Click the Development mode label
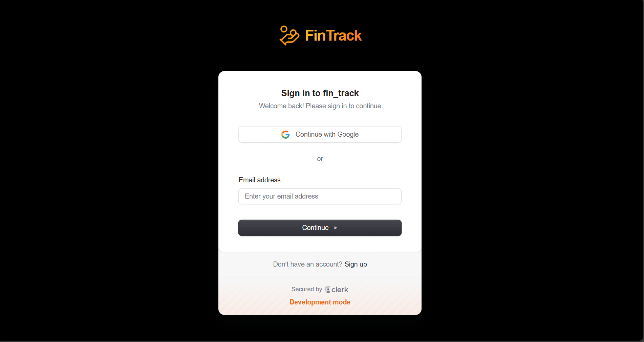 (x=320, y=302)
